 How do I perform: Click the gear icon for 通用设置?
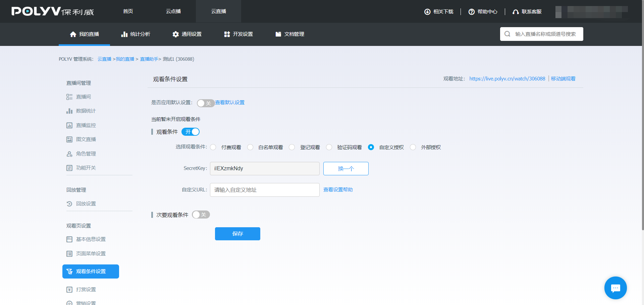176,34
